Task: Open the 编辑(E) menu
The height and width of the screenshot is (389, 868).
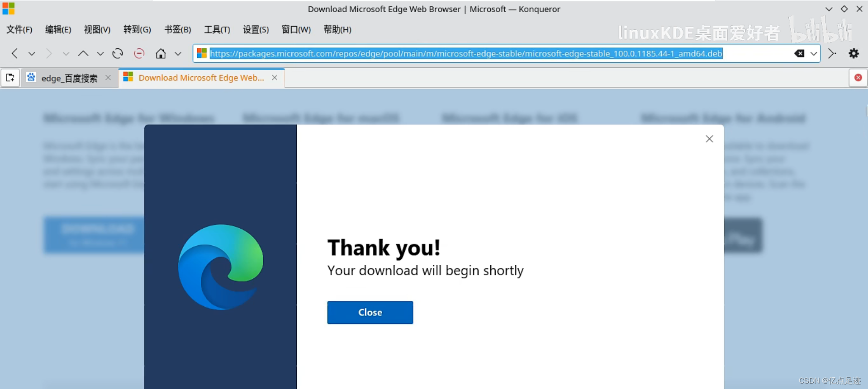Action: [x=58, y=29]
